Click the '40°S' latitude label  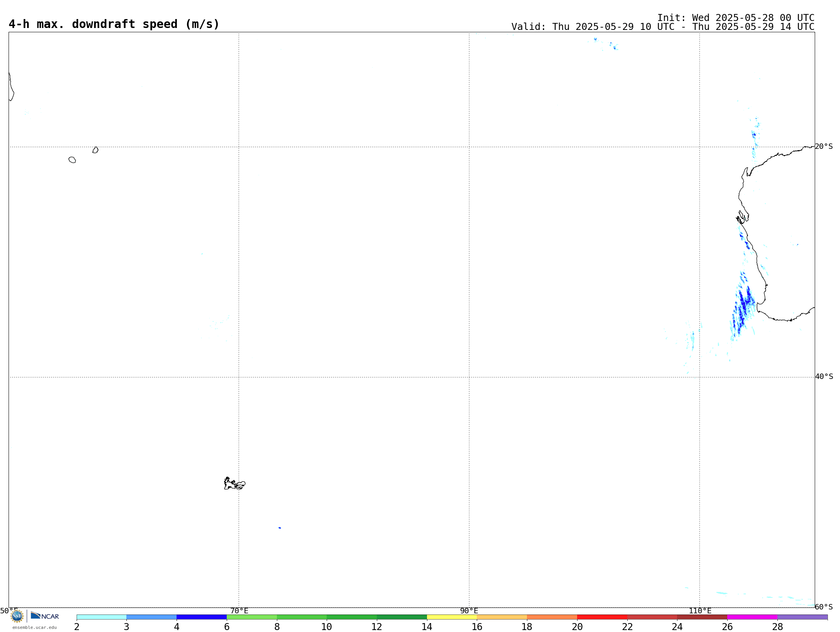[x=824, y=377]
